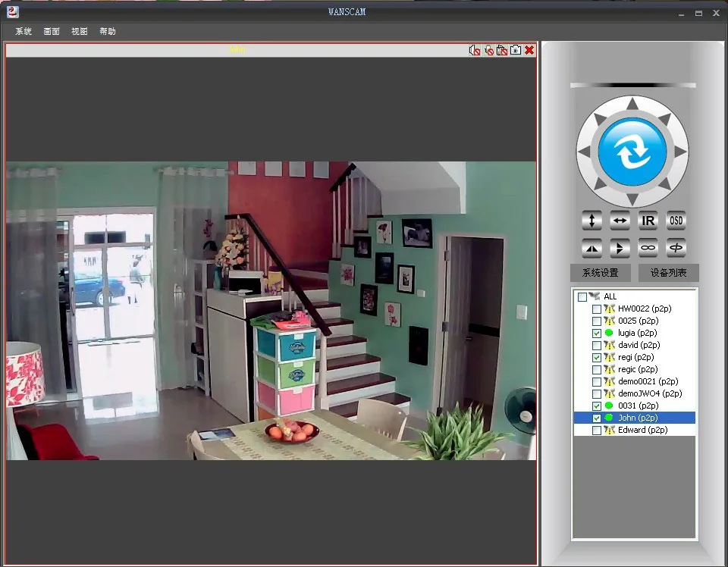This screenshot has width=728, height=567.
Task: Click the muted microphone talk icon
Action: pyautogui.click(x=488, y=50)
